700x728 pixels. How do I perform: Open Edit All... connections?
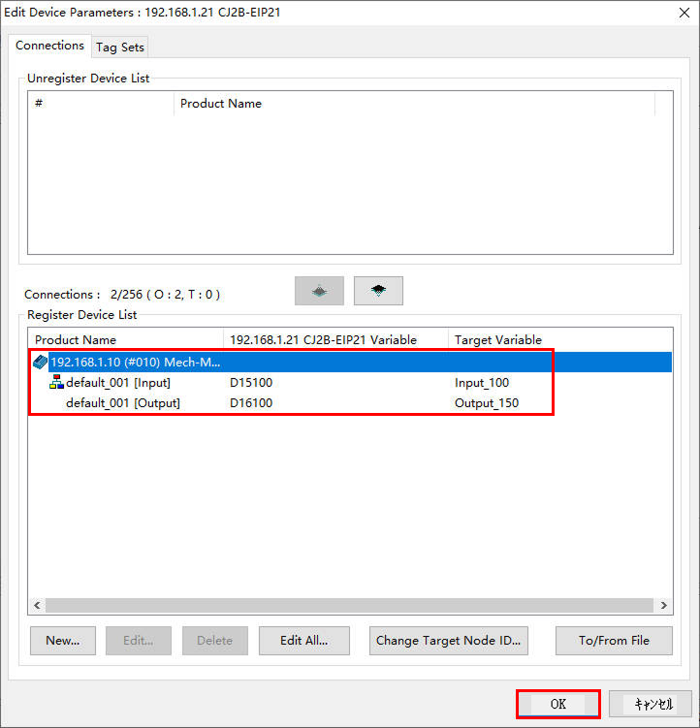[304, 641]
